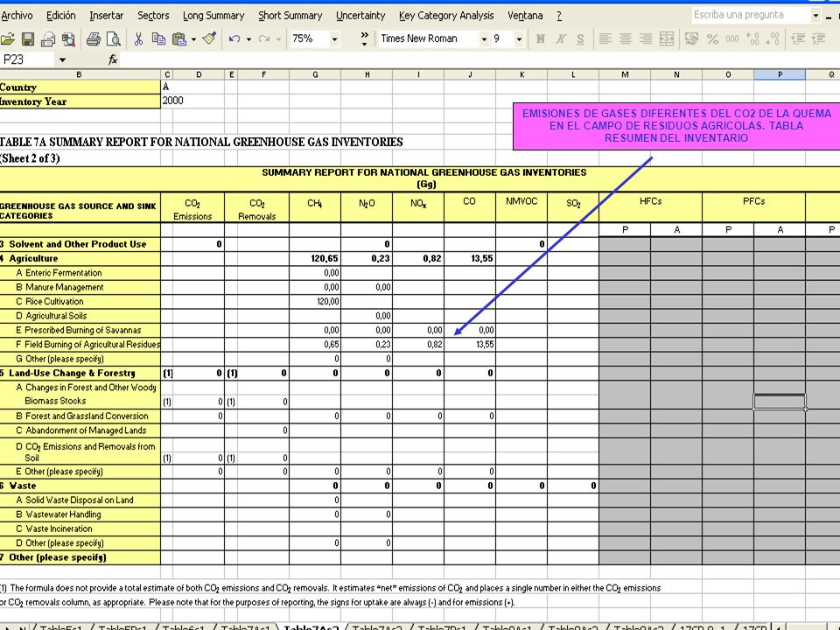Apply percent style format
This screenshot has height=630, width=840.
tap(712, 38)
